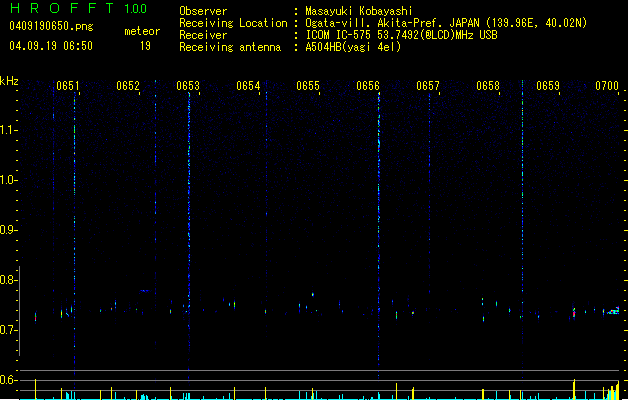Click receiver value ICOM IC-575 53.7492 MHz USB

tap(402, 35)
